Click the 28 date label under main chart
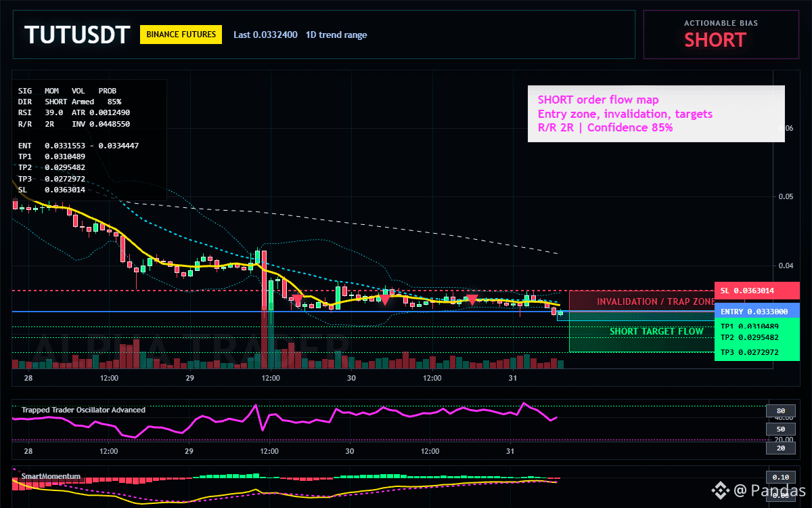Viewport: 812px width, 508px height. (x=28, y=378)
